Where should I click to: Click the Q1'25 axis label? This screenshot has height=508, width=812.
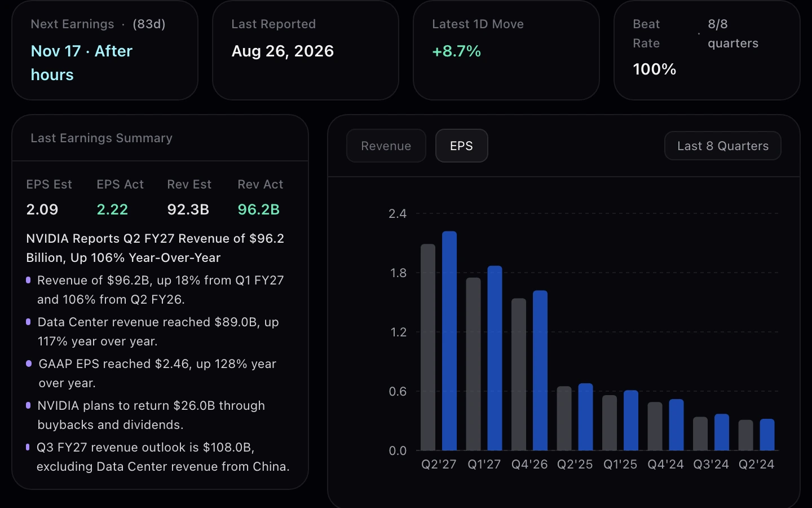click(620, 464)
